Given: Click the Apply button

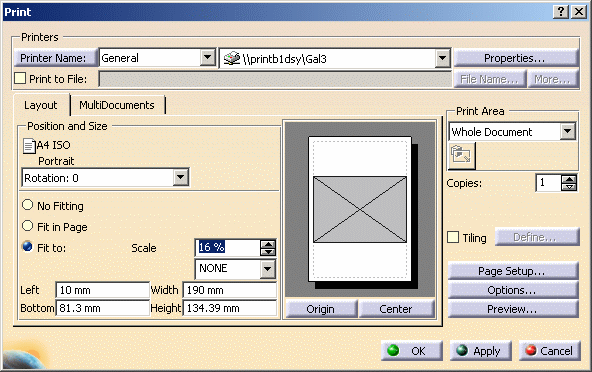Looking at the screenshot, I should (x=481, y=351).
